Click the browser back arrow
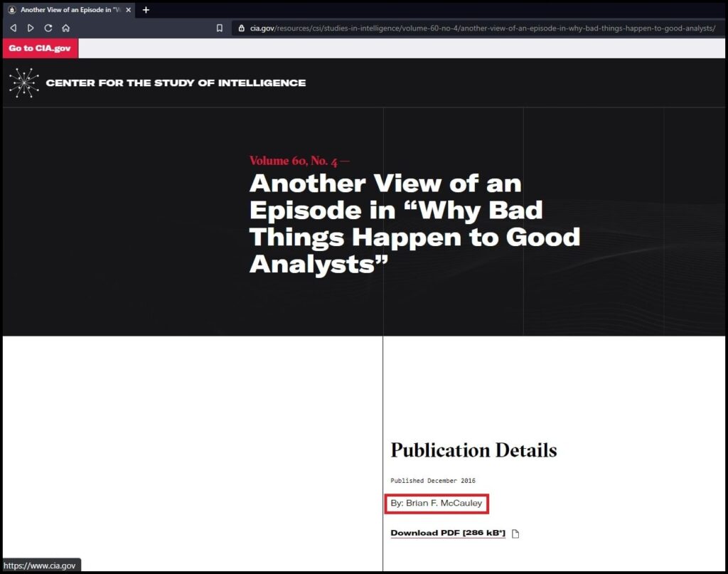This screenshot has width=728, height=574. click(14, 28)
